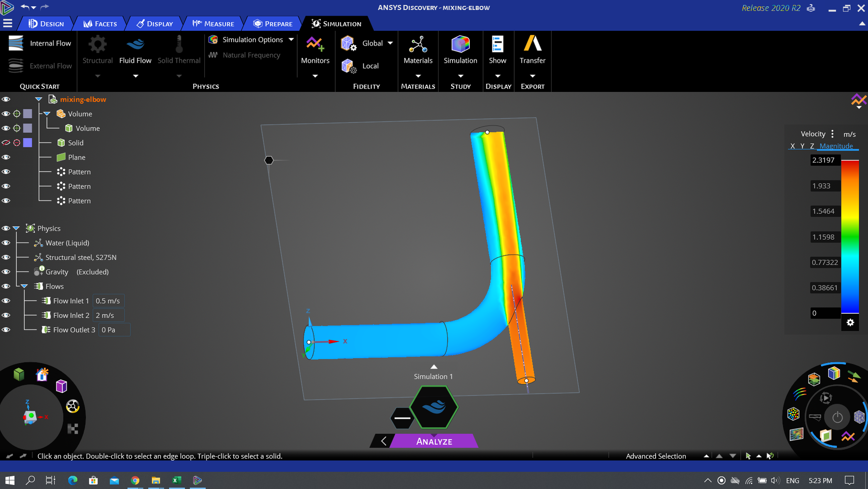Click the undo arrow in title bar
The height and width of the screenshot is (489, 868).
click(x=25, y=7)
